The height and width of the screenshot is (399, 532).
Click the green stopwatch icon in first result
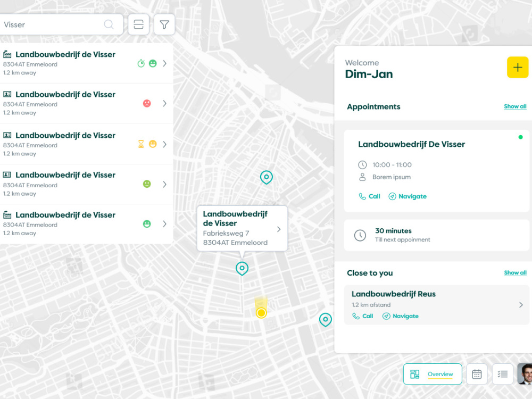click(x=141, y=63)
